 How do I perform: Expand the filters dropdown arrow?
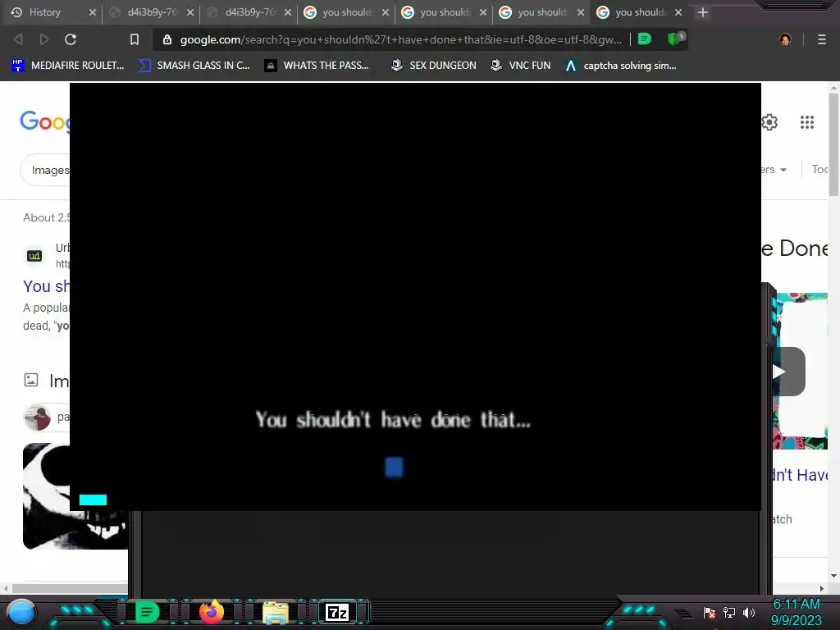click(783, 170)
